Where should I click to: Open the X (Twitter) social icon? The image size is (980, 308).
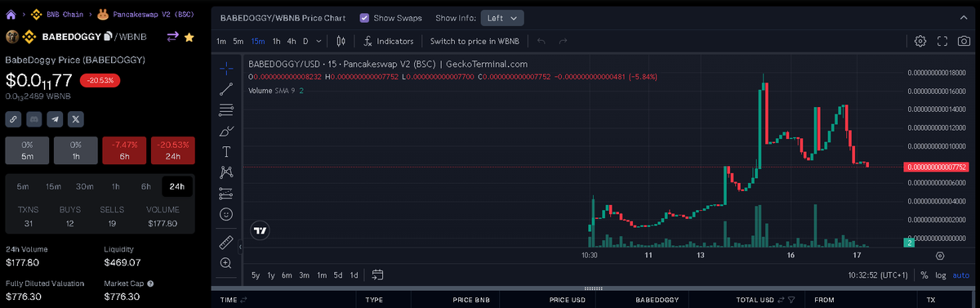tap(76, 119)
